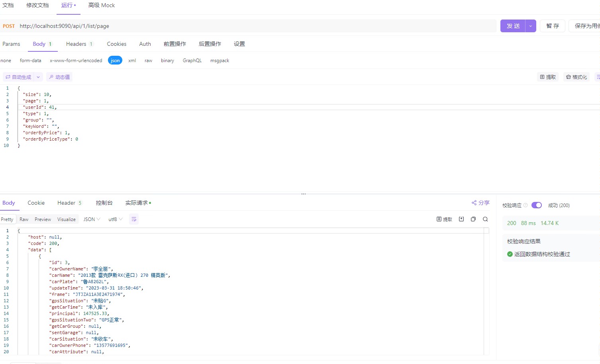The height and width of the screenshot is (364, 600).
Task: Download the response with the save icon
Action: [461, 219]
